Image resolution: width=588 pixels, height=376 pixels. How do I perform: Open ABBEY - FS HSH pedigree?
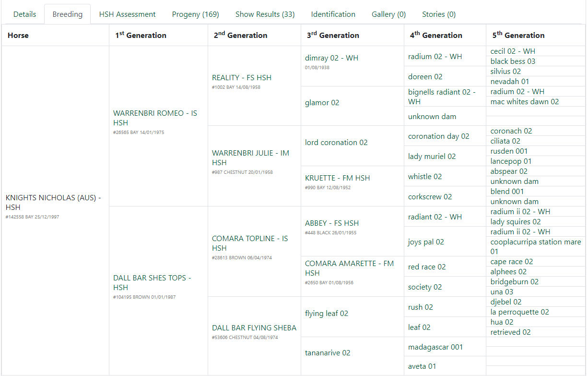[331, 223]
